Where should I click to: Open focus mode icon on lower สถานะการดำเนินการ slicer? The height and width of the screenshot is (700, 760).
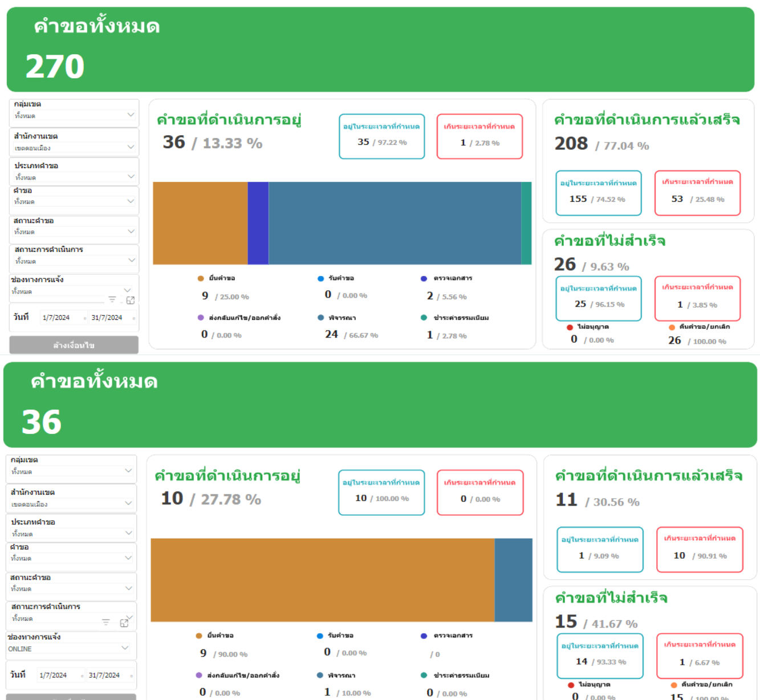point(124,623)
